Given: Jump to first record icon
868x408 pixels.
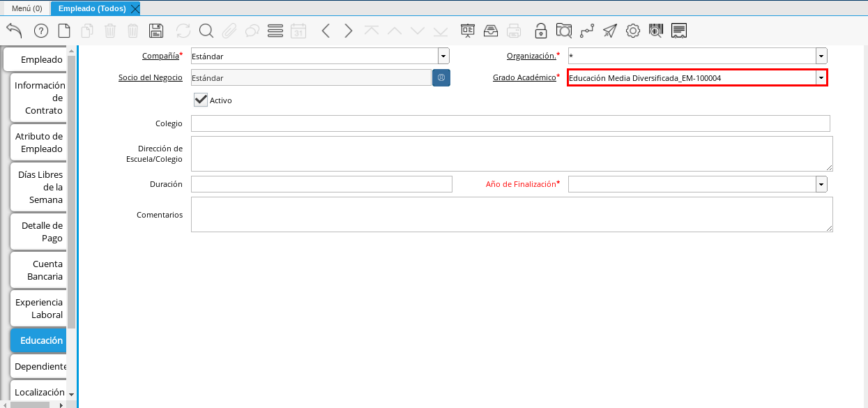Looking at the screenshot, I should point(372,30).
